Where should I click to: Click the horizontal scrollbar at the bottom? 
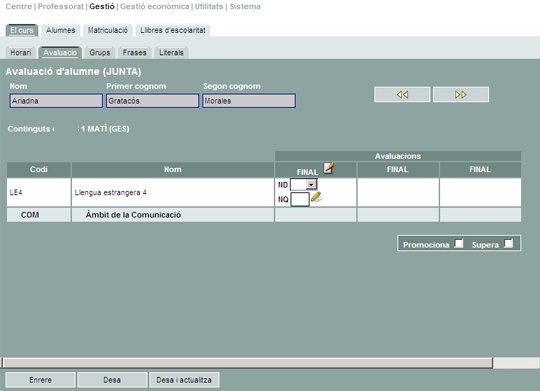click(x=248, y=363)
